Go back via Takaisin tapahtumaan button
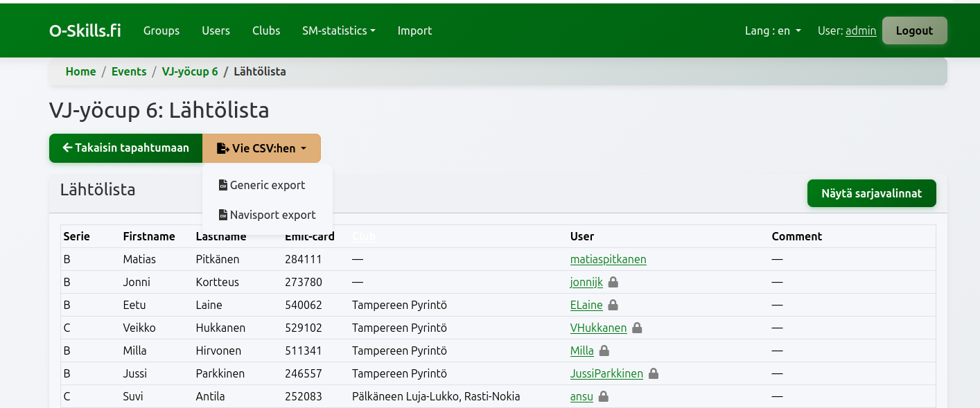This screenshot has width=980, height=408. pos(125,148)
